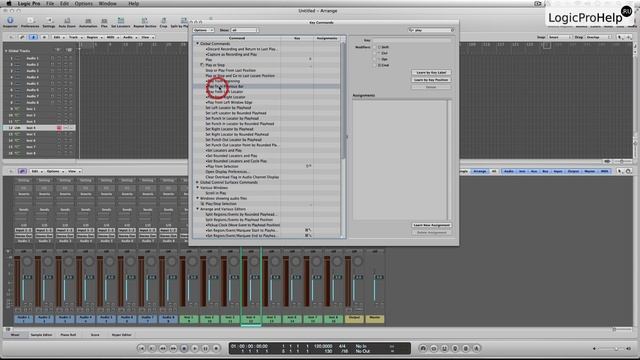Click the Go to Beginning transport button
Viewport: 640px width, 360px height.
point(141,348)
